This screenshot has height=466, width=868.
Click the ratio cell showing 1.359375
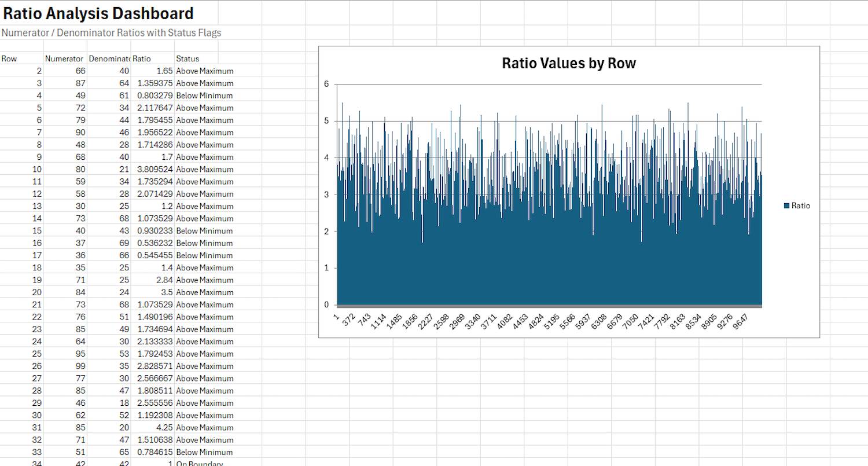[x=153, y=83]
